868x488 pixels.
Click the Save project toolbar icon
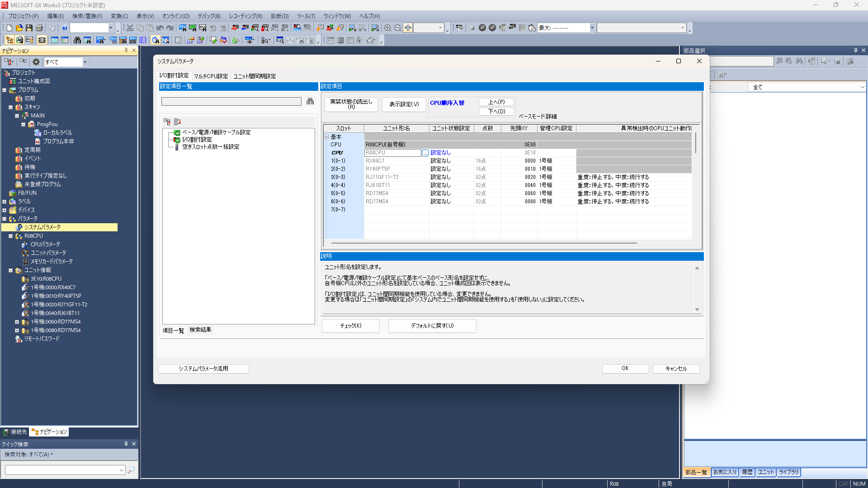pyautogui.click(x=29, y=28)
